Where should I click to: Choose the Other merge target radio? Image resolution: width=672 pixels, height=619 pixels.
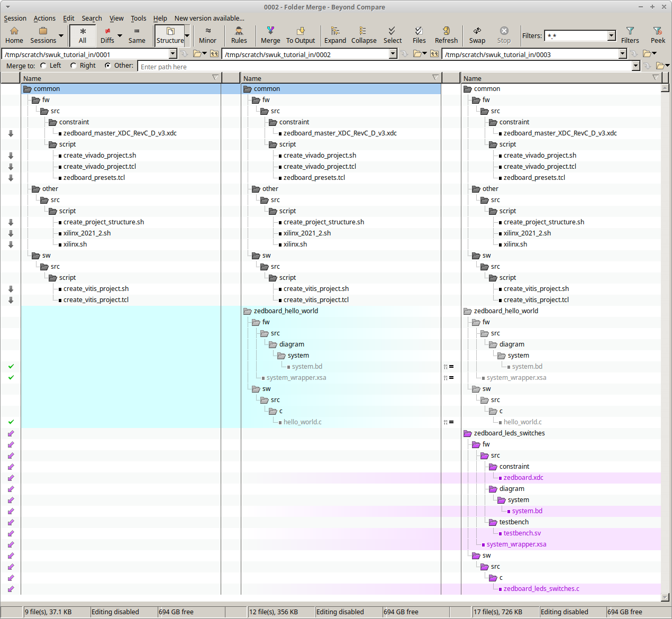[108, 66]
